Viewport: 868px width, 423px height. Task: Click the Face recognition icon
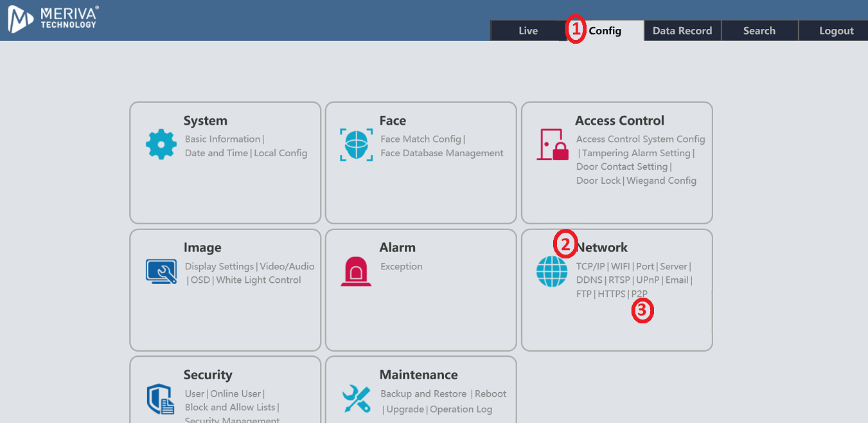[x=356, y=145]
